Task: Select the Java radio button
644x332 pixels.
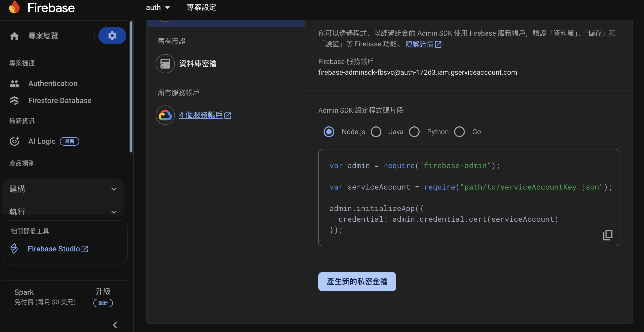Action: point(376,132)
